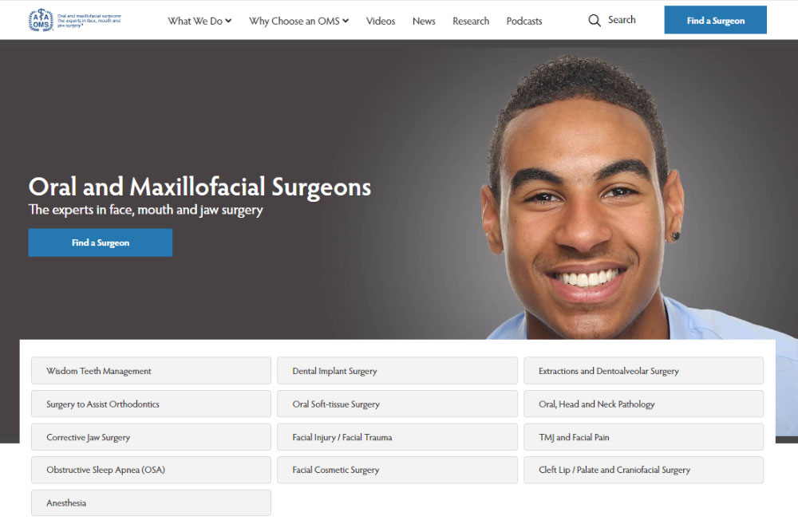Click the AAOMS logo in header

pos(74,21)
